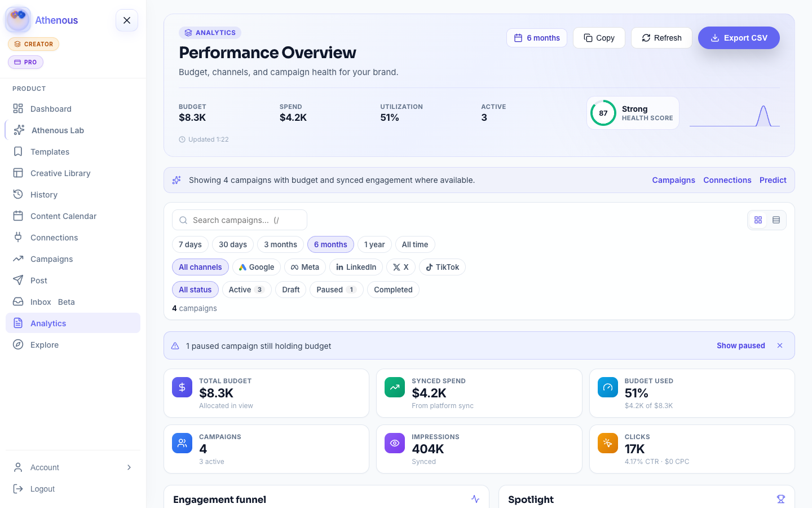Image resolution: width=812 pixels, height=508 pixels.
Task: Click the Engagement funnel activity icon
Action: [x=475, y=499]
